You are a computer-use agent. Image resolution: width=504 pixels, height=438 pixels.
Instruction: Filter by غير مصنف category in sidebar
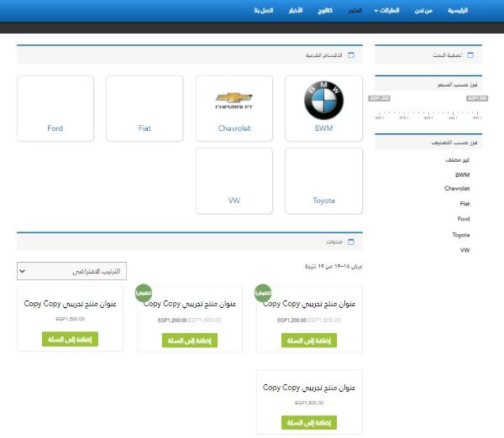(458, 159)
